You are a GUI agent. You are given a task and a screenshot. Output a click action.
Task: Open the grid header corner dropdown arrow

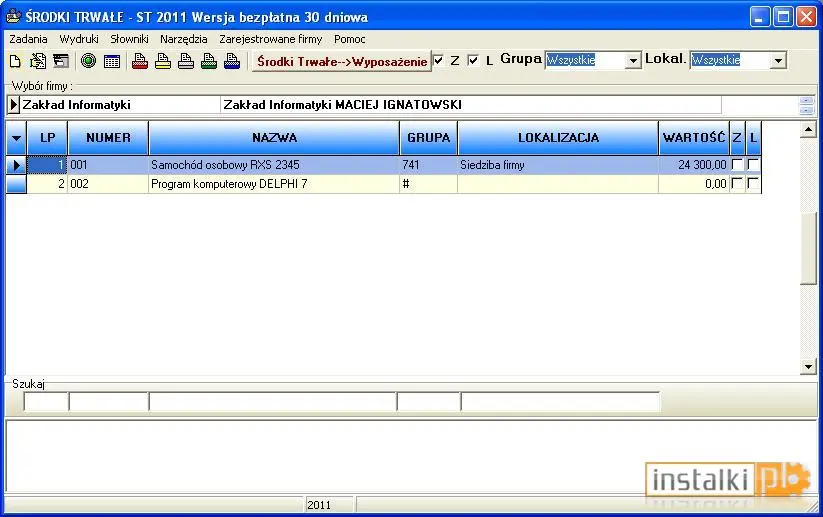(16, 138)
